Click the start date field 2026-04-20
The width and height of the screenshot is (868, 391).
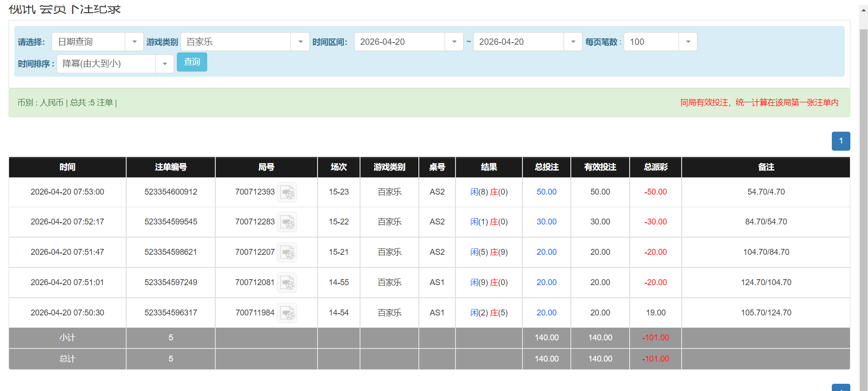[x=400, y=42]
